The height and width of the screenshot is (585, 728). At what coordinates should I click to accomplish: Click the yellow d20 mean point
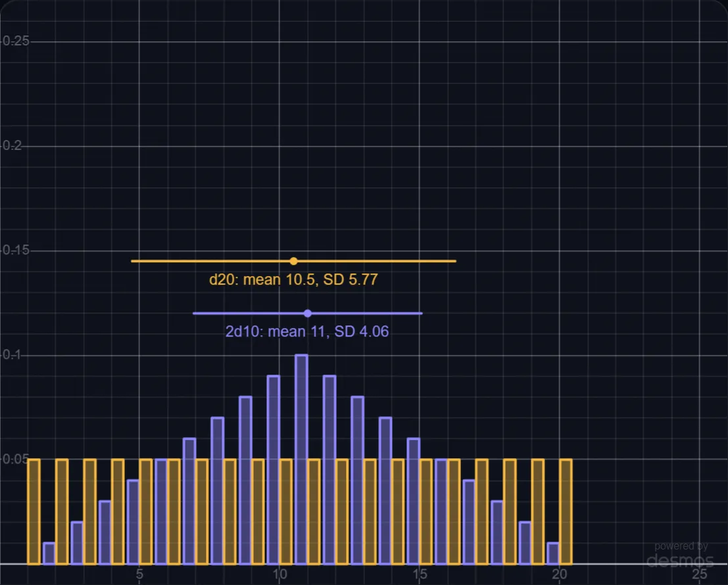293,261
